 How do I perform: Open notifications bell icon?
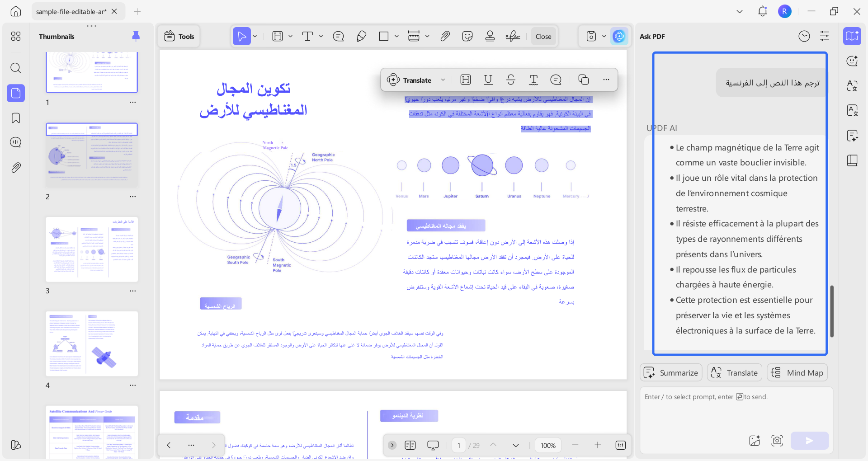tap(763, 11)
